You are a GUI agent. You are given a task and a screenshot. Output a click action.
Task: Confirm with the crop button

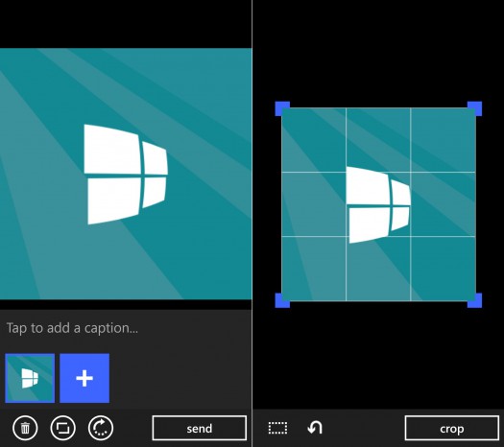click(452, 428)
